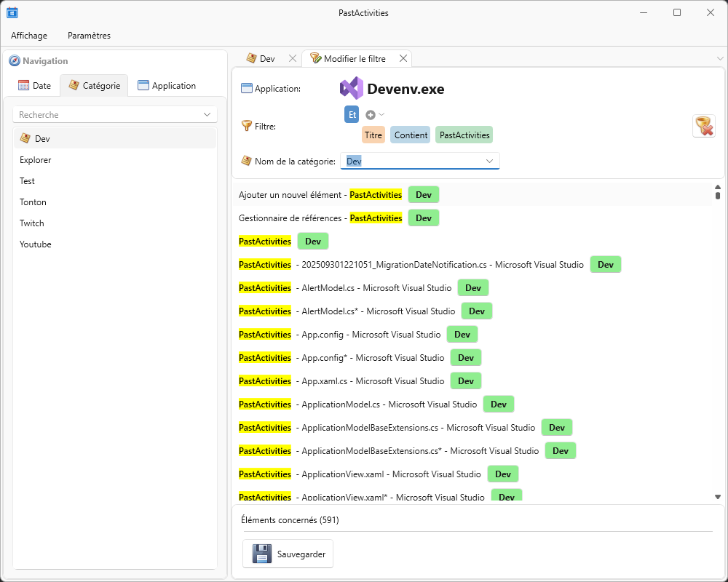728x582 pixels.
Task: Toggle the 'Et' logical operator button
Action: pyautogui.click(x=352, y=114)
